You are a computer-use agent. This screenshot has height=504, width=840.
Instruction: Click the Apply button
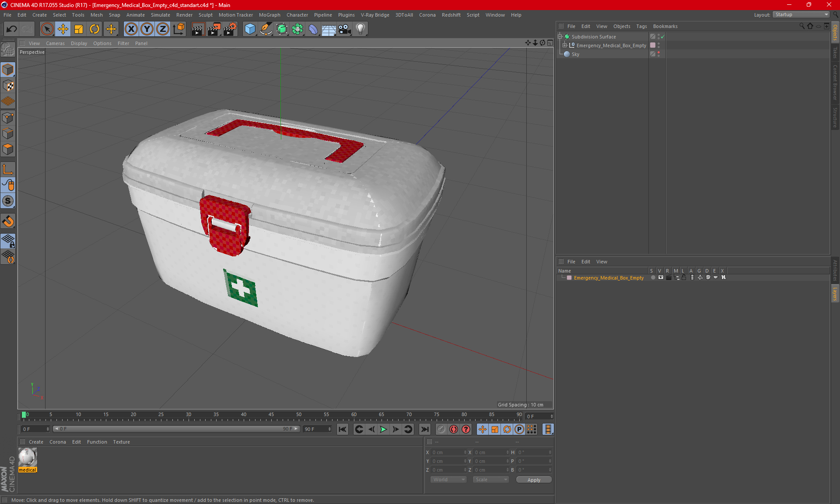[534, 480]
